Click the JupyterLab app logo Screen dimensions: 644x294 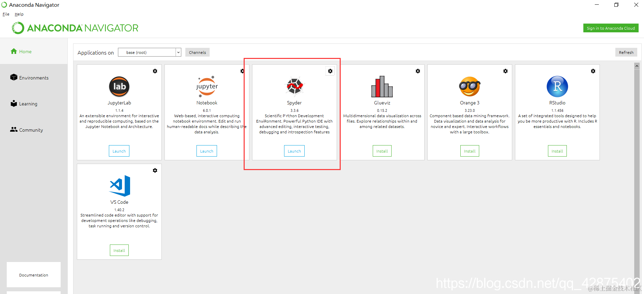[x=119, y=87]
